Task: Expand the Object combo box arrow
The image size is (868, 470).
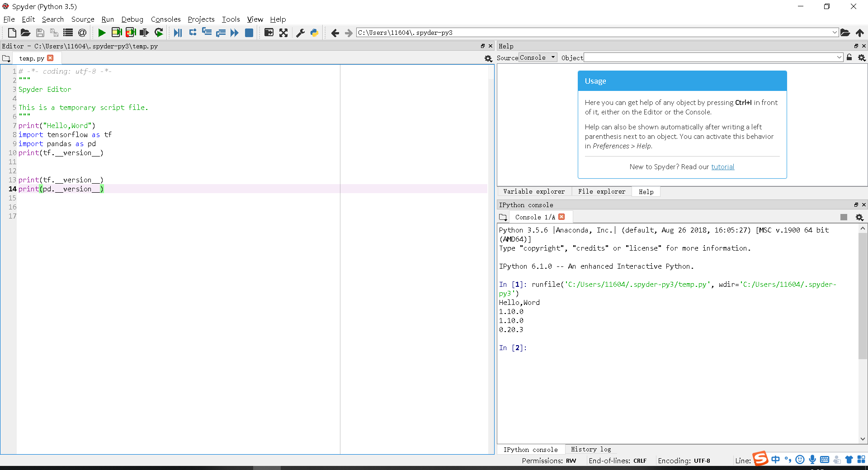Action: pyautogui.click(x=839, y=57)
